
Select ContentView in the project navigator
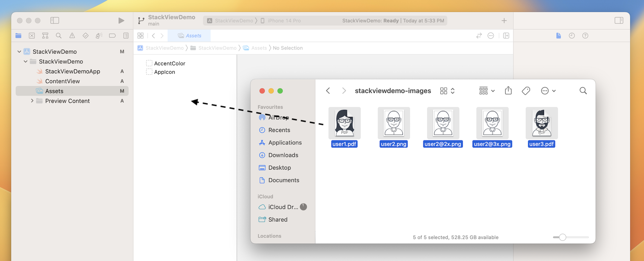click(x=62, y=81)
